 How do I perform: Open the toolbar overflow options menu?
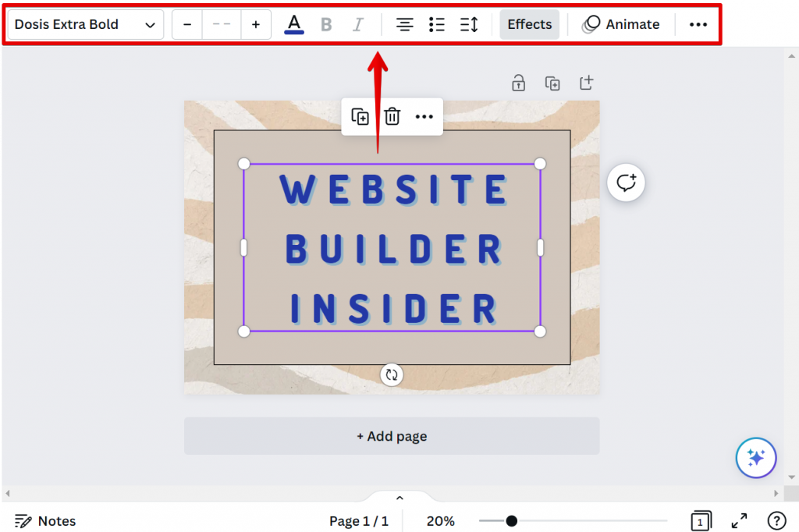tap(698, 24)
